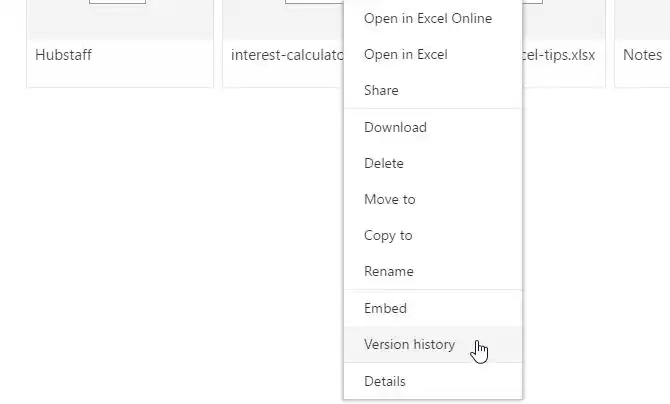
Task: Select Copy to from the menu
Action: [388, 235]
